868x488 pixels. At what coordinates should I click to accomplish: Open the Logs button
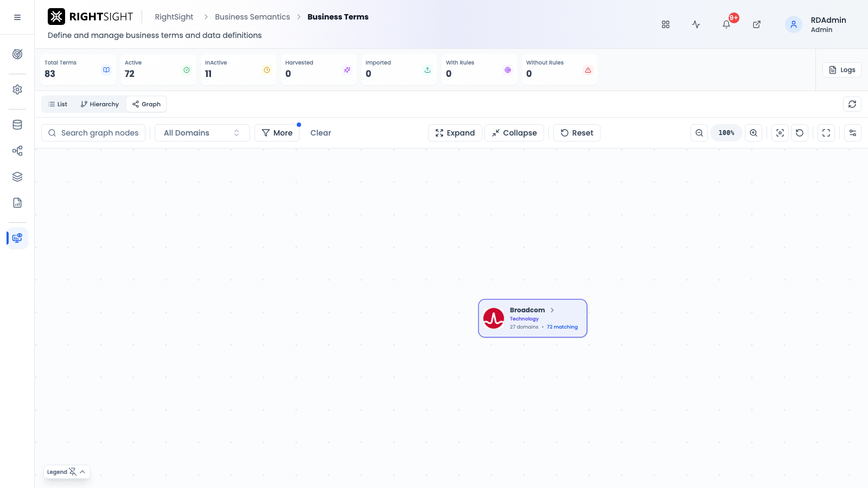coord(842,70)
